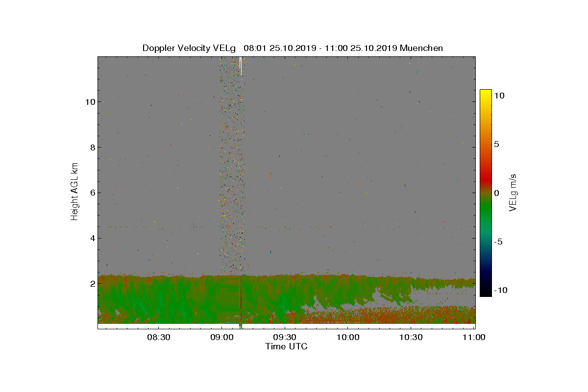Click the 09:00 time tick label
The image size is (588, 392).
222,337
